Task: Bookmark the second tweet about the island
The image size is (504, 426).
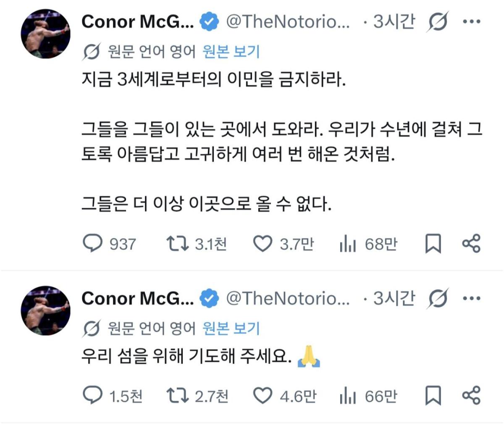Action: point(433,395)
